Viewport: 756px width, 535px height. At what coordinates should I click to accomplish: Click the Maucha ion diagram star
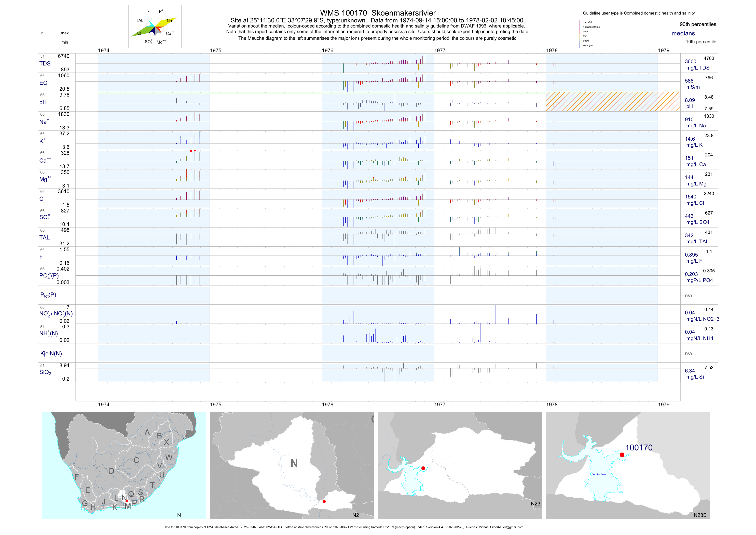tap(155, 27)
